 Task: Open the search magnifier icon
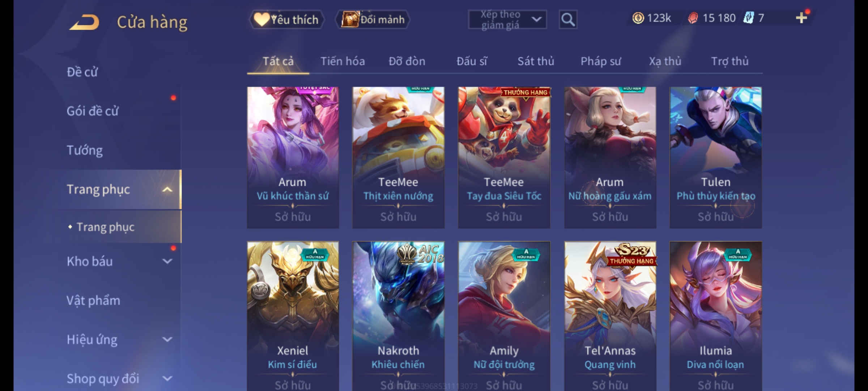point(568,20)
